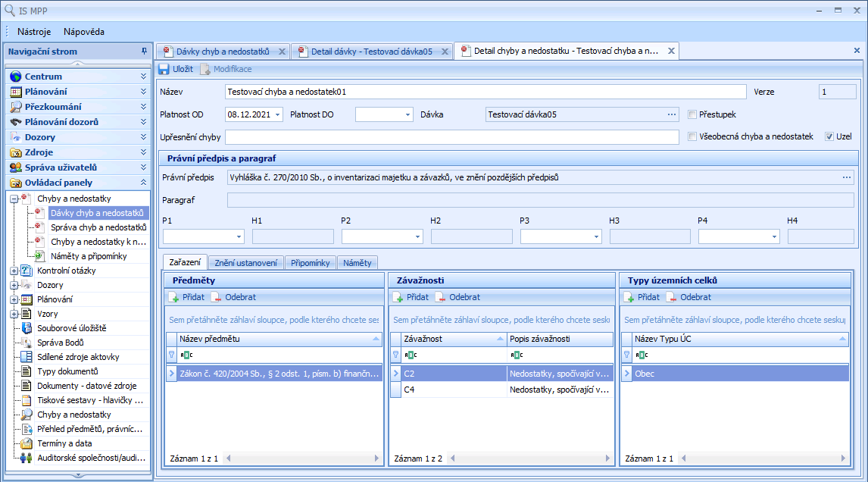
Task: Click the Souborové úložiště icon
Action: coord(27,328)
